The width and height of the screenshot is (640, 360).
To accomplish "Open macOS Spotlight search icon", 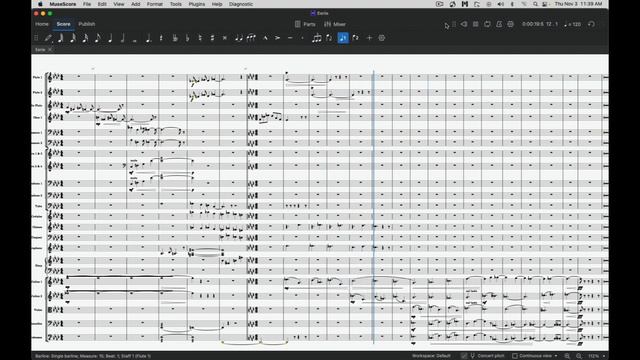I will tap(535, 4).
